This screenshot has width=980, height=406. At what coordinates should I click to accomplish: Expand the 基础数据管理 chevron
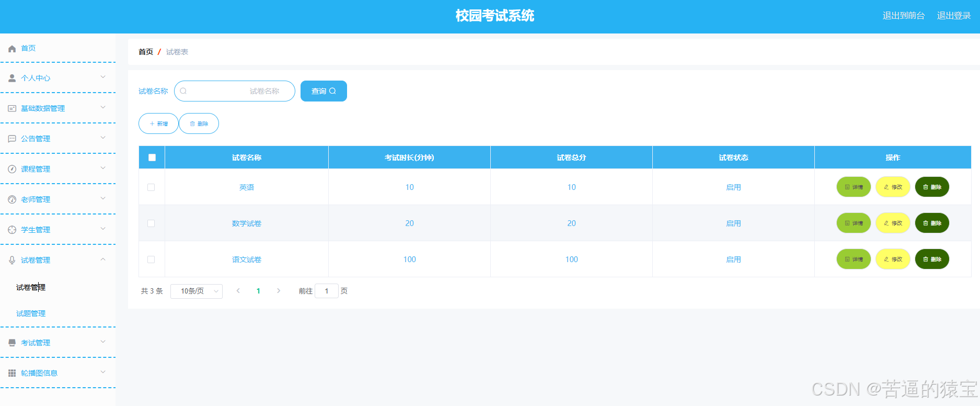click(x=103, y=108)
